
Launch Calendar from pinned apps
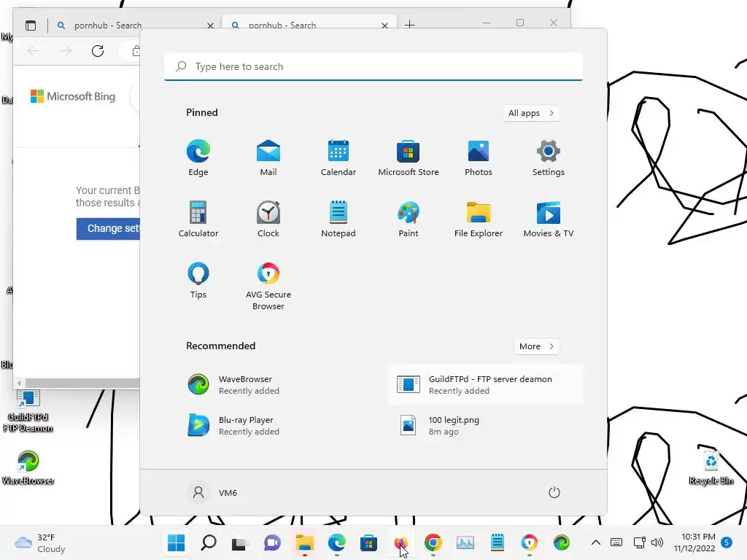pos(338,158)
